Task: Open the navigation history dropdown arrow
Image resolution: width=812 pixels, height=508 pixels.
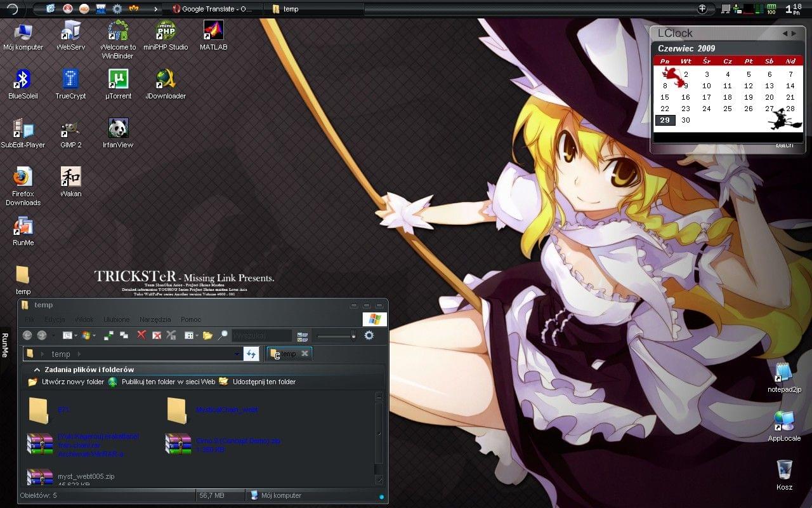Action: 53,335
